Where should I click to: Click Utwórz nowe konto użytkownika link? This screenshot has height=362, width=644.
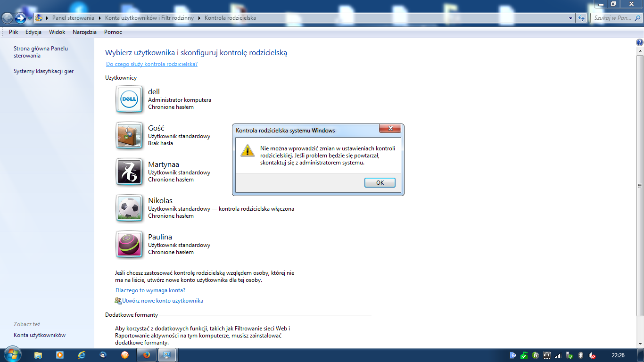pos(163,300)
